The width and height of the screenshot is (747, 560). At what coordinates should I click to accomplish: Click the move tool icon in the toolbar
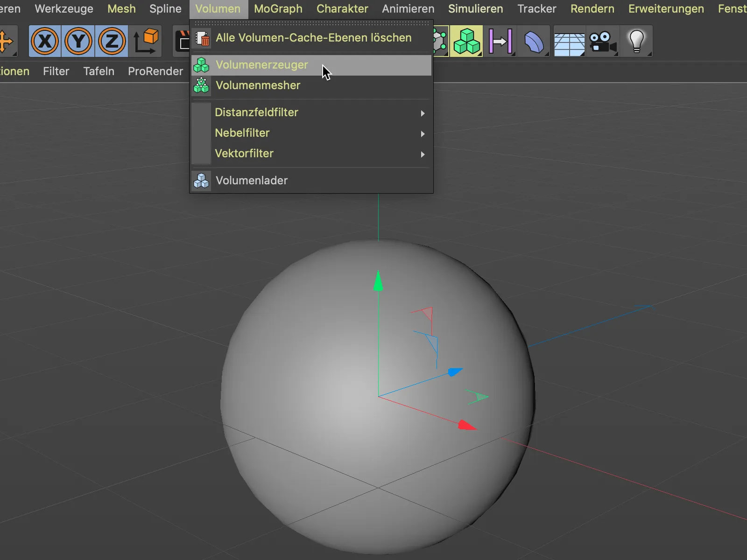pos(7,42)
